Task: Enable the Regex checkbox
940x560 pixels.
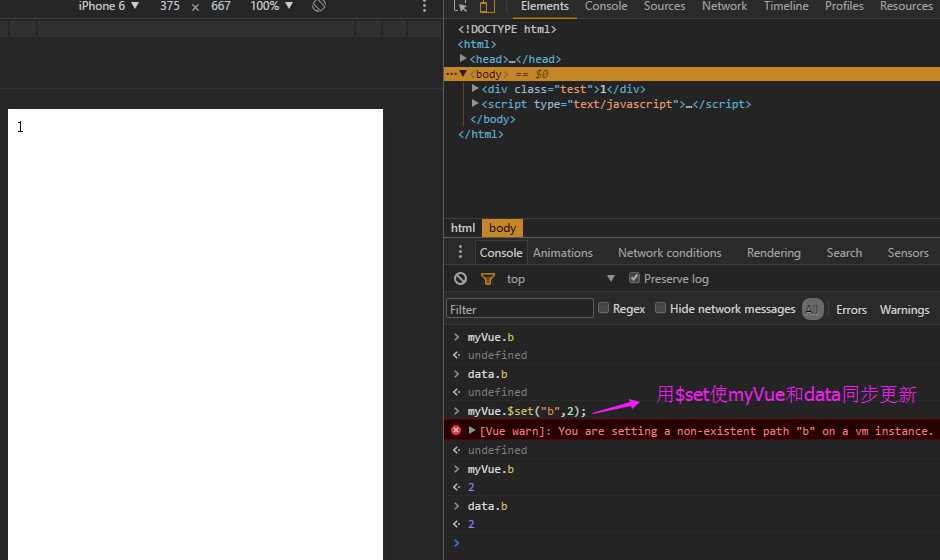Action: [604, 308]
